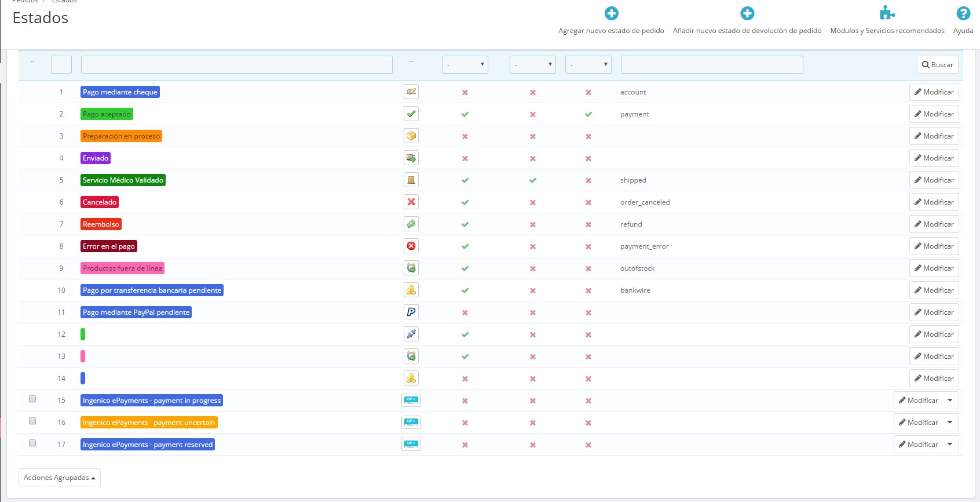The width and height of the screenshot is (980, 502).
Task: Click the blue color label in row 14
Action: (83, 378)
